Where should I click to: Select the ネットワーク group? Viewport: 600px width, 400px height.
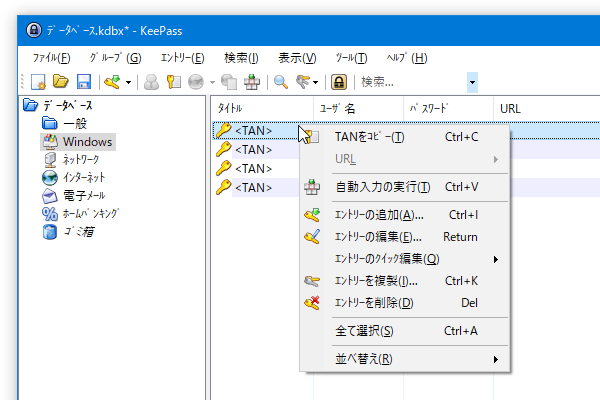click(x=81, y=160)
